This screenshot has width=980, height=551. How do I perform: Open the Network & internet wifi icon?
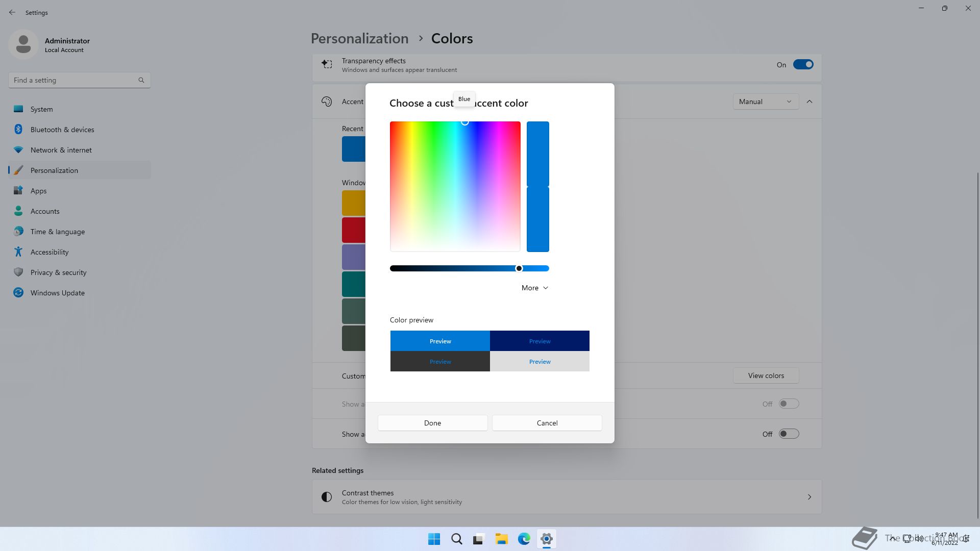click(18, 149)
